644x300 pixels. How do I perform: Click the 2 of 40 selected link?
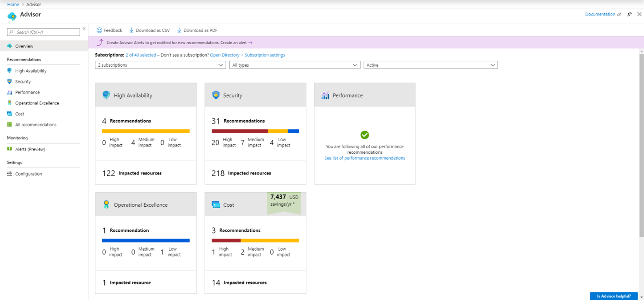click(141, 55)
